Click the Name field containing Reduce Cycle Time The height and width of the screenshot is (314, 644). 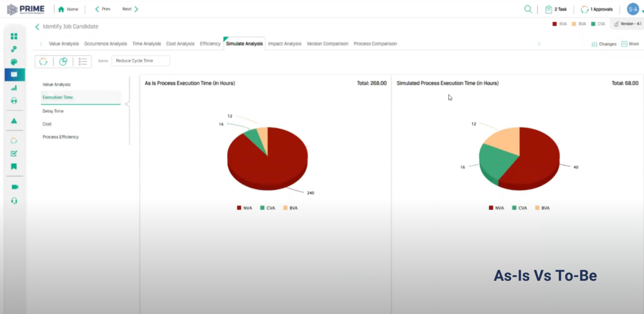[140, 61]
